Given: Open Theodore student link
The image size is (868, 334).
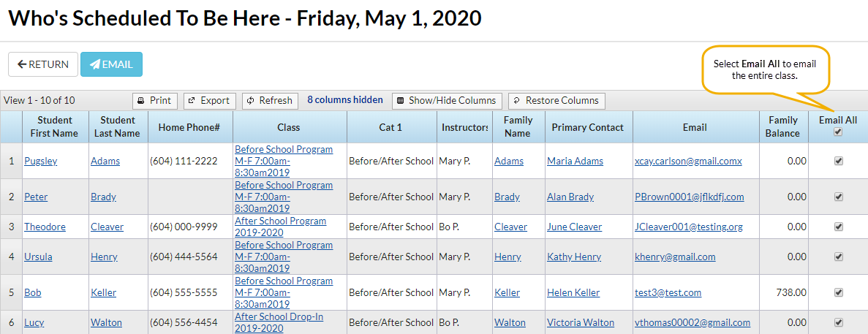Looking at the screenshot, I should pos(50,227).
